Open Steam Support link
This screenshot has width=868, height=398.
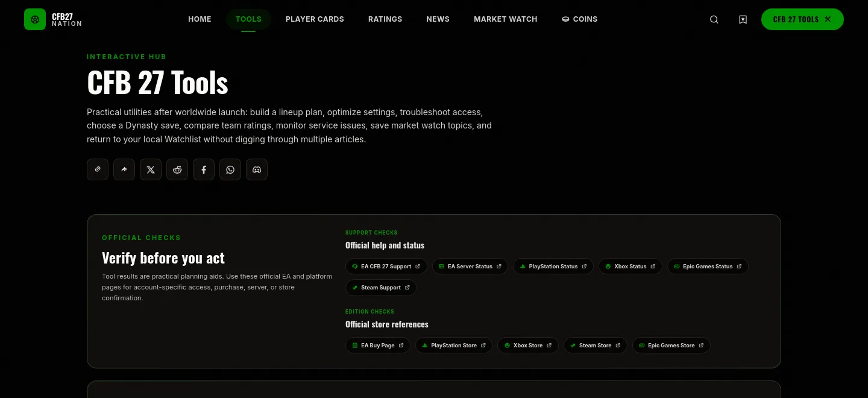(381, 288)
